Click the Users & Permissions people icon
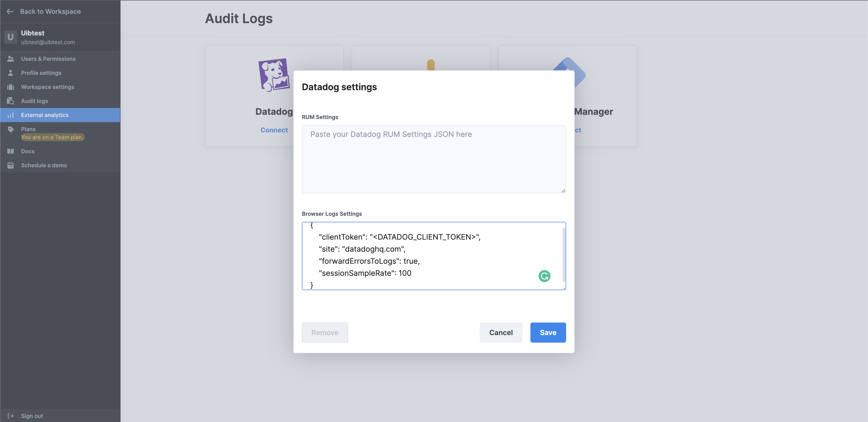The width and height of the screenshot is (868, 422). click(11, 59)
